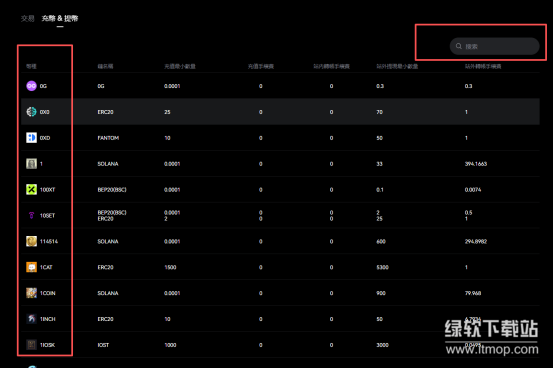Viewport: 553px width, 369px height.
Task: Click the SOLANA network in the 1COIN row
Action: pos(108,293)
